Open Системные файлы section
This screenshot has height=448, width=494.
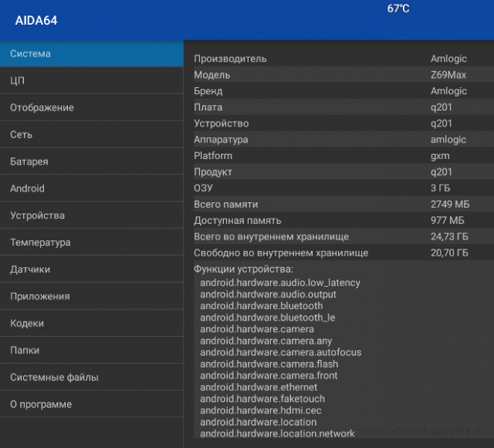[91, 377]
